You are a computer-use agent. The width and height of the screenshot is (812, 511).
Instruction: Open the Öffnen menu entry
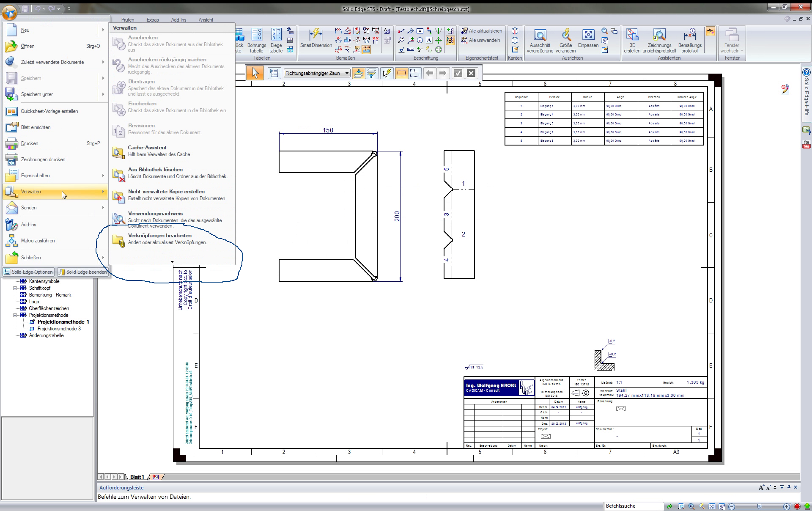[55, 46]
